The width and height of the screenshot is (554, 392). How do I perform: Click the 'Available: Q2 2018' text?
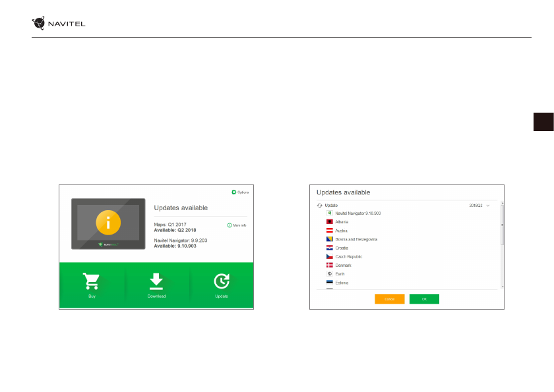(175, 230)
